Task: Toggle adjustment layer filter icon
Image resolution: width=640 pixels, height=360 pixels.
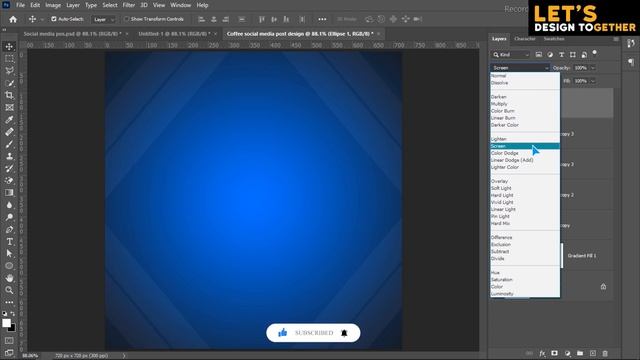Action: click(550, 54)
